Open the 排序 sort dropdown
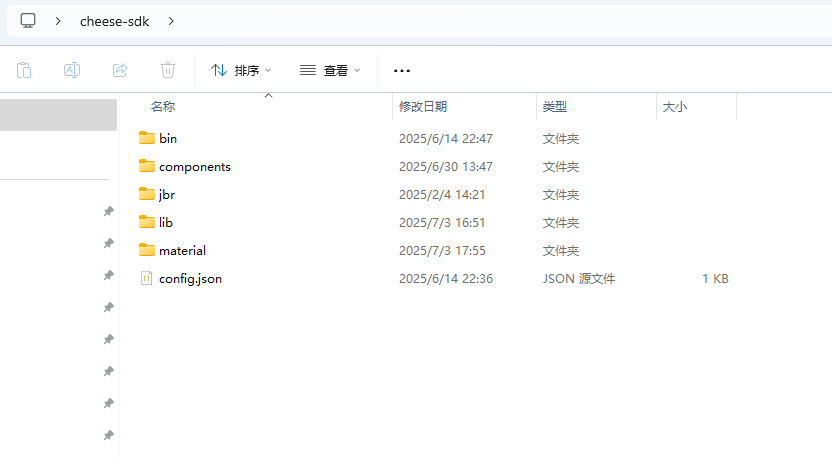This screenshot has height=459, width=832. tap(241, 70)
